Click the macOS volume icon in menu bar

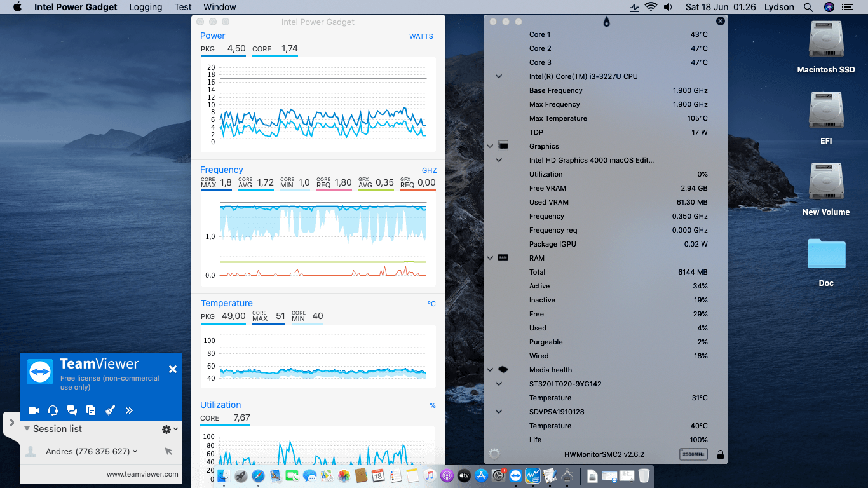coord(668,7)
